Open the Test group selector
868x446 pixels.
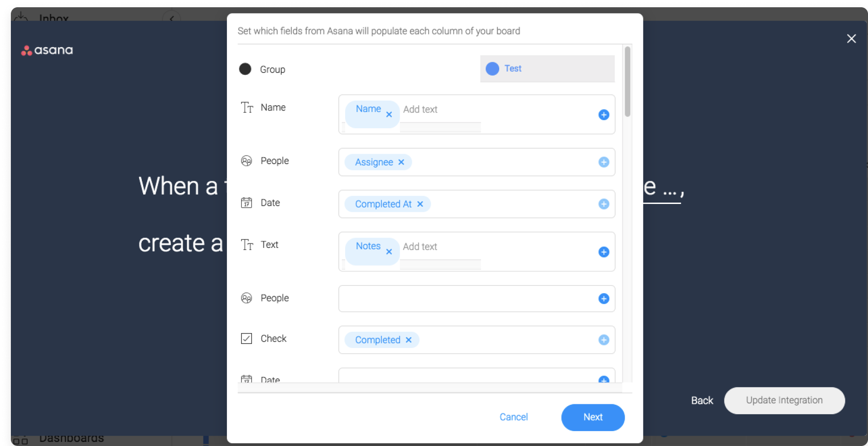point(547,68)
